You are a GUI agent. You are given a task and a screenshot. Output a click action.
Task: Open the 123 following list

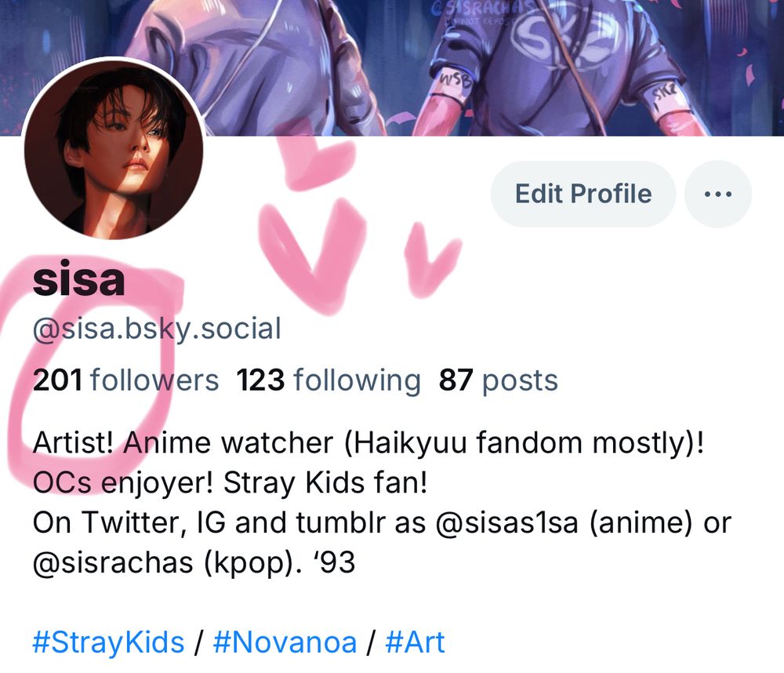click(x=328, y=380)
